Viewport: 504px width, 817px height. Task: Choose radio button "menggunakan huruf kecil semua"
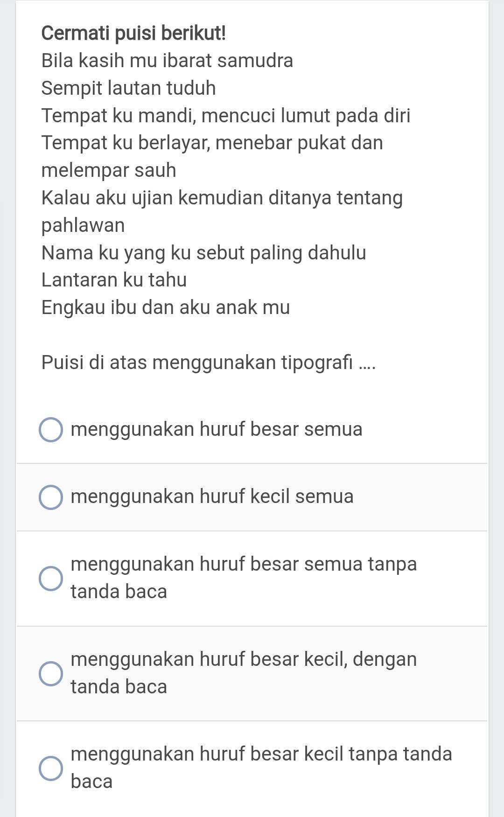coord(50,497)
